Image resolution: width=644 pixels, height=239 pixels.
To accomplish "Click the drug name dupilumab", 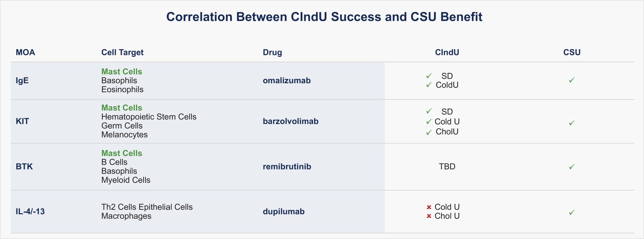I will click(x=284, y=212).
